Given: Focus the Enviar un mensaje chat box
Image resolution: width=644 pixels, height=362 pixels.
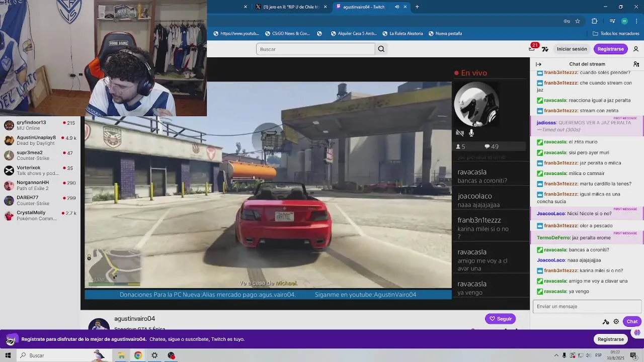Looking at the screenshot, I should pos(587,306).
